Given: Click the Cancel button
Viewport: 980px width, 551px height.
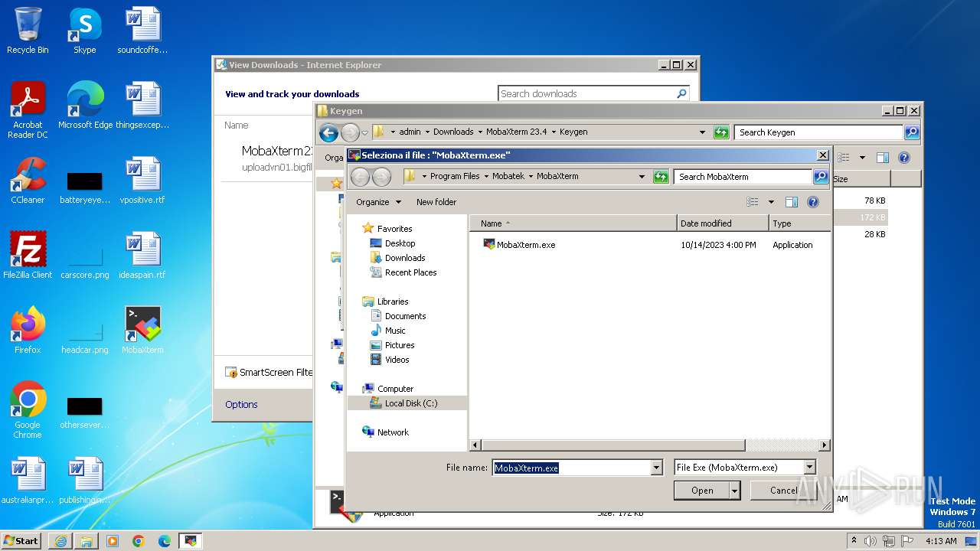Looking at the screenshot, I should (x=783, y=491).
